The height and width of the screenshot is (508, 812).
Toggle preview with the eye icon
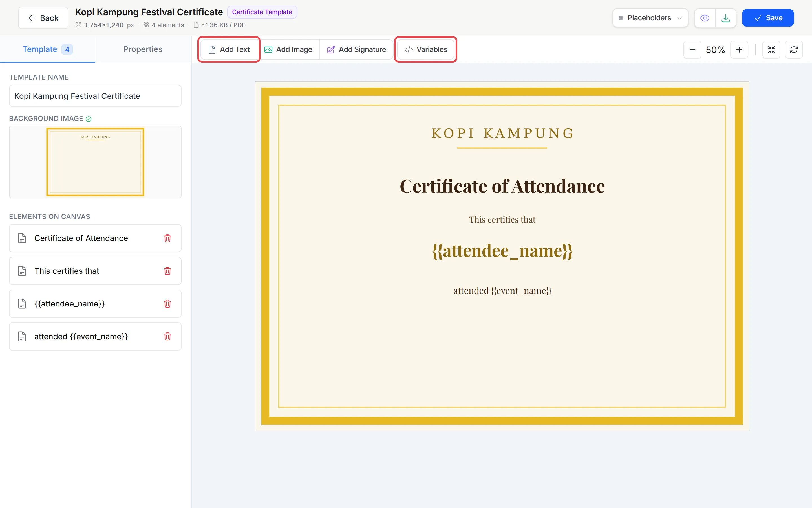705,18
